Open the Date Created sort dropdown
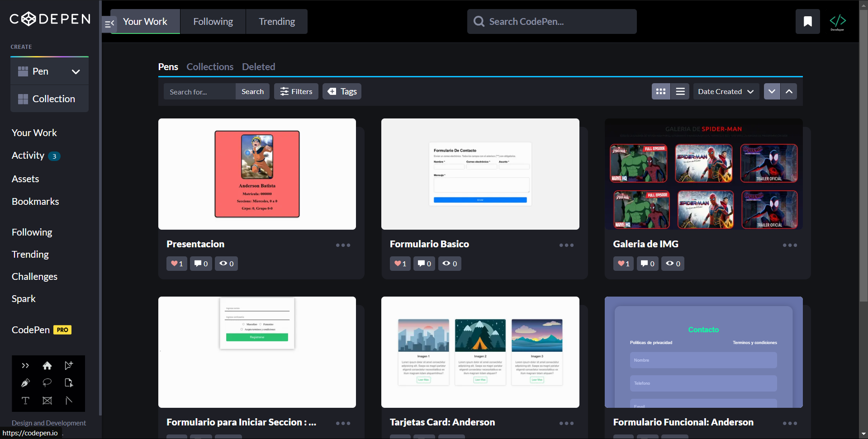The image size is (868, 439). [x=726, y=91]
